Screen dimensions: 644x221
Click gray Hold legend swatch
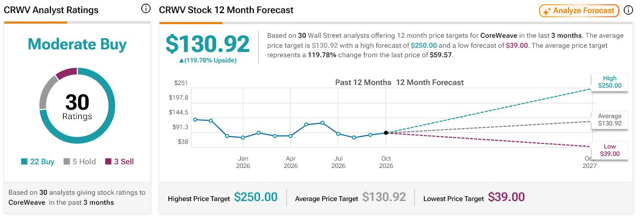coord(67,162)
